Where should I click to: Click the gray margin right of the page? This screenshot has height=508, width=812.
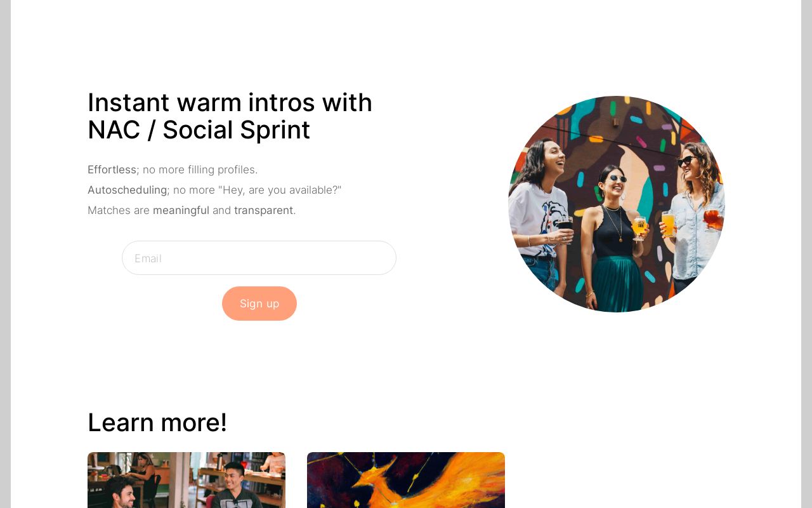(806, 254)
